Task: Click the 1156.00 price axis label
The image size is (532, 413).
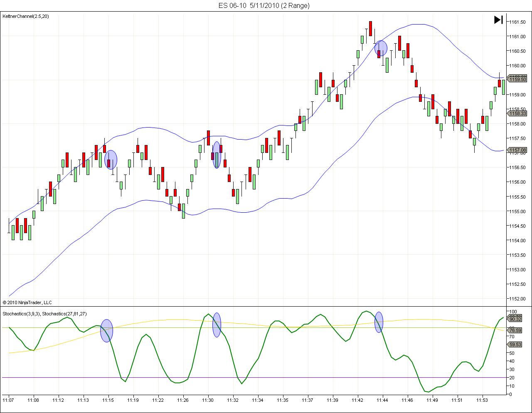Action: tap(517, 182)
